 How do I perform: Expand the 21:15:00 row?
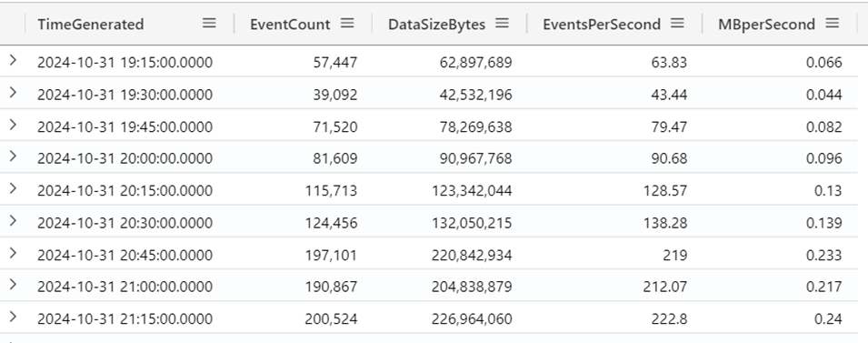(x=13, y=317)
